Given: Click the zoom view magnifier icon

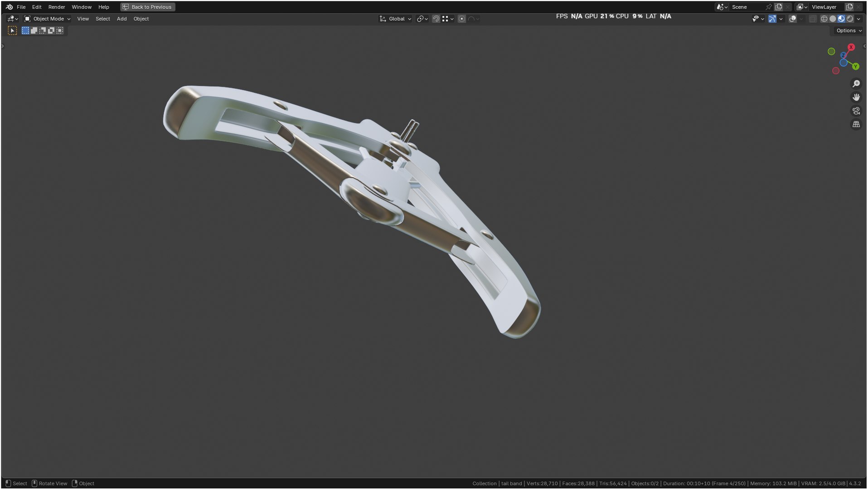Looking at the screenshot, I should (856, 84).
